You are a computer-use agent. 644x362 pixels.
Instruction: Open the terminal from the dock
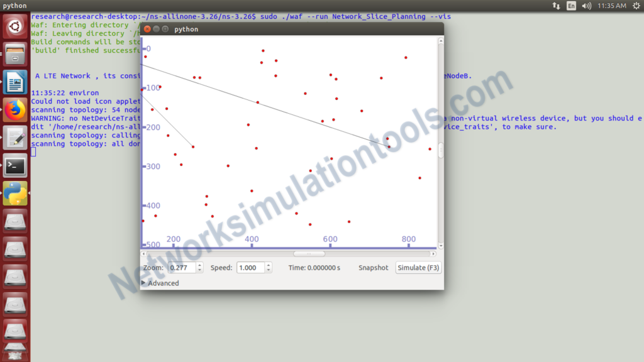coord(14,165)
